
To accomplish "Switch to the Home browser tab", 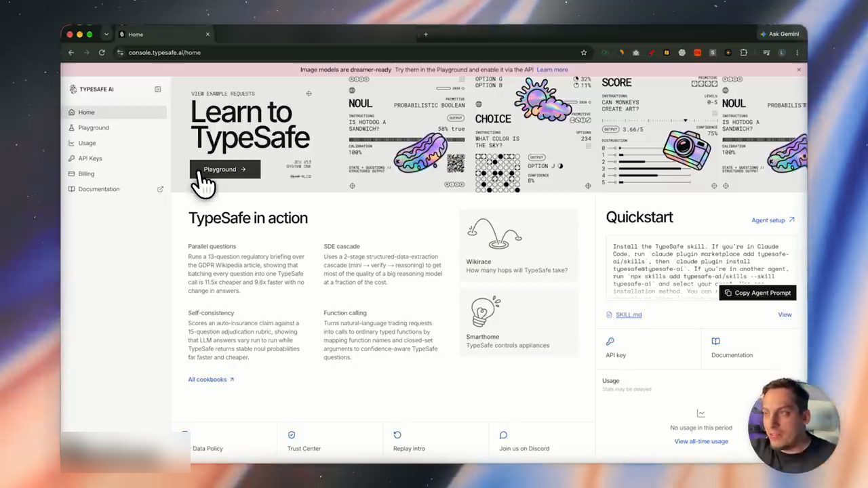I will (x=164, y=34).
